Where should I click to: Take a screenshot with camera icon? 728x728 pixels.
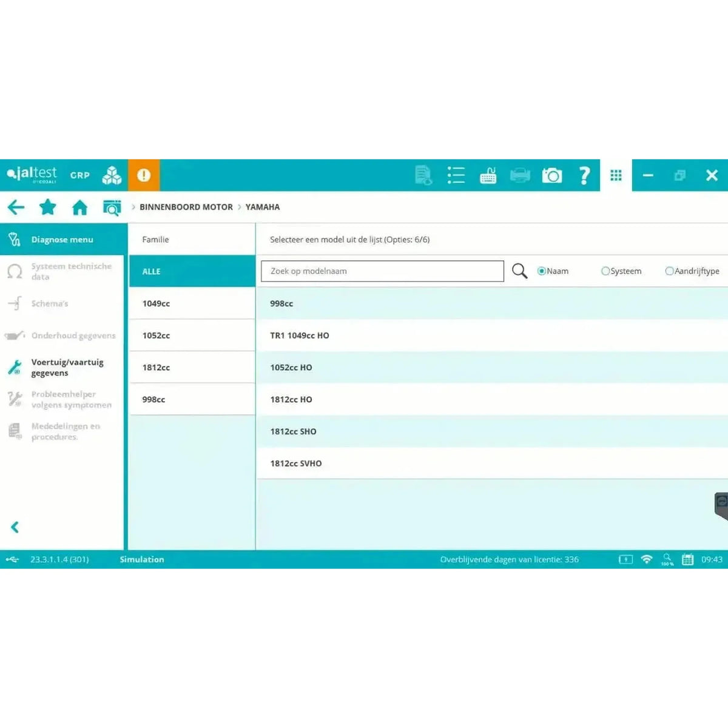coord(552,175)
